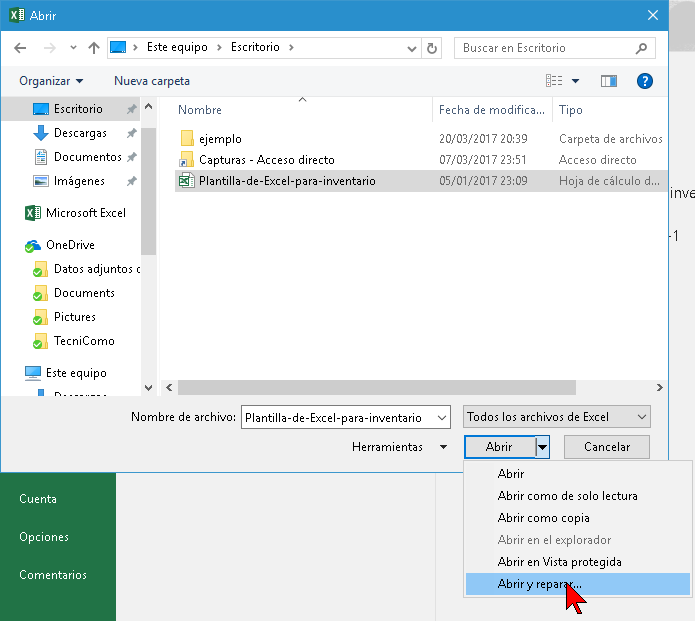Sort by Fecha de modificación column
Image resolution: width=695 pixels, height=621 pixels.
point(492,110)
